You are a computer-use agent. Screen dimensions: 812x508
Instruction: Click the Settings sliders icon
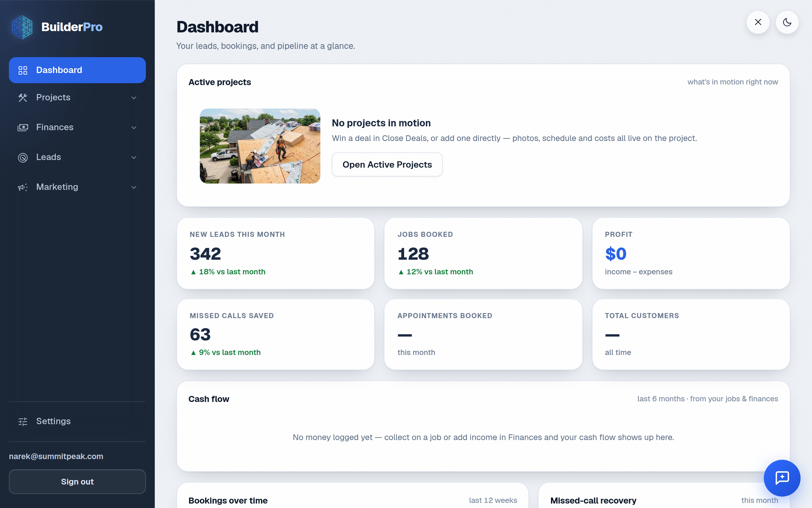click(x=23, y=421)
